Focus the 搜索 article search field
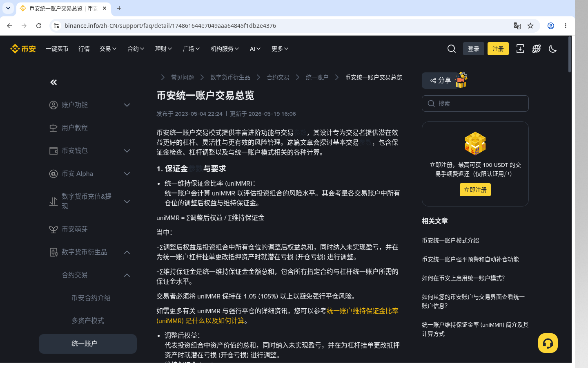The image size is (588, 368). pyautogui.click(x=475, y=103)
